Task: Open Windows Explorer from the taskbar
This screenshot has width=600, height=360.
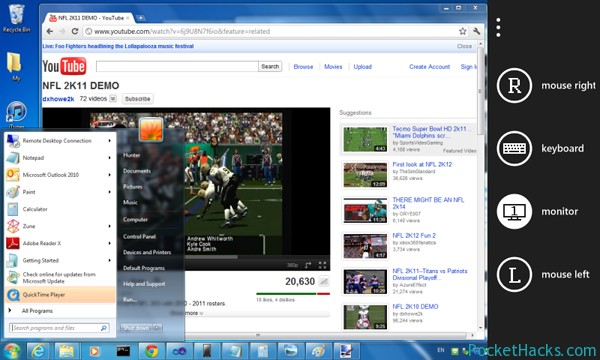Action: (67, 351)
